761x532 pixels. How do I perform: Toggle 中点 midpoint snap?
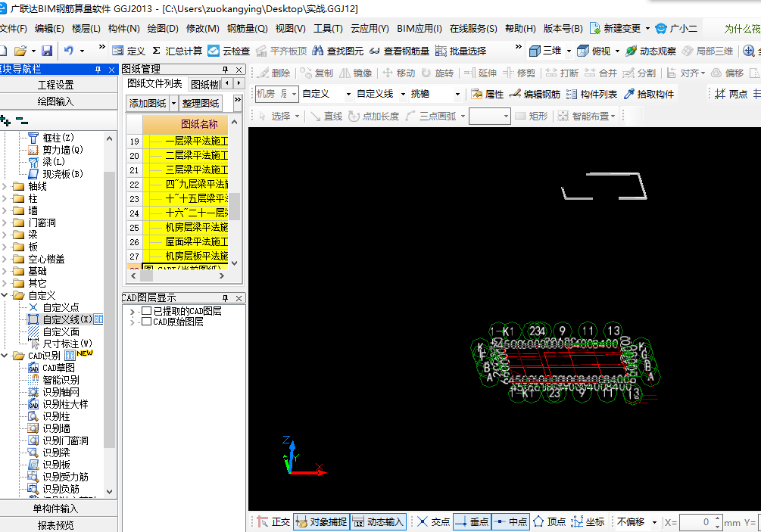510,522
